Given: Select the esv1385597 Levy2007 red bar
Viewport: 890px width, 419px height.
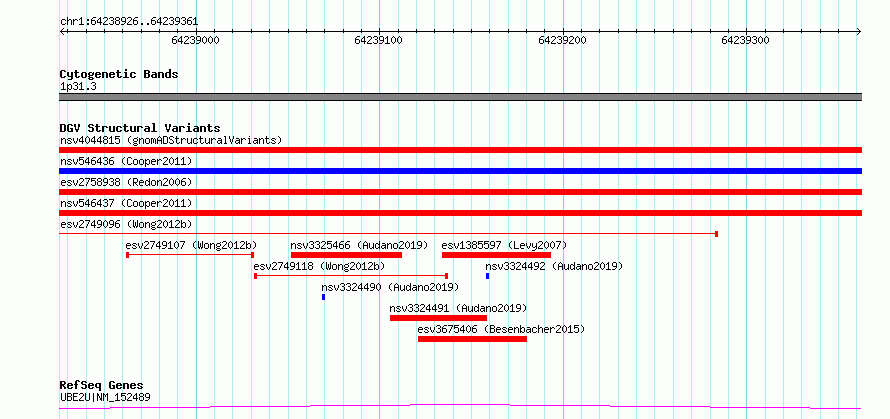Looking at the screenshot, I should tap(496, 255).
